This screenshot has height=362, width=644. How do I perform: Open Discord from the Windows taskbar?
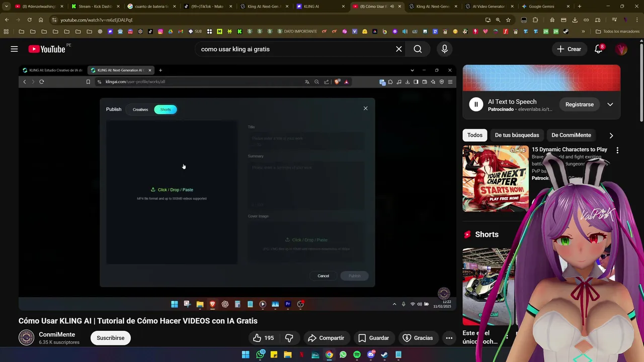(x=371, y=354)
